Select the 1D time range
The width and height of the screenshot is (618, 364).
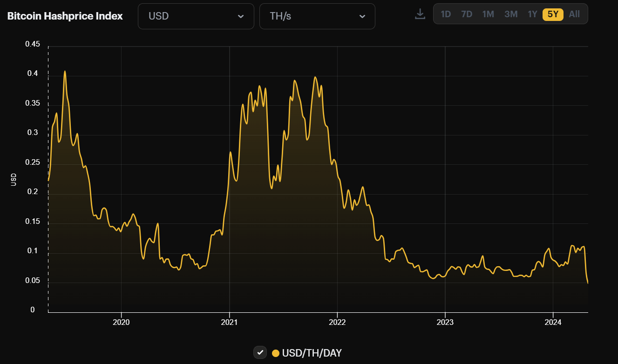click(446, 14)
